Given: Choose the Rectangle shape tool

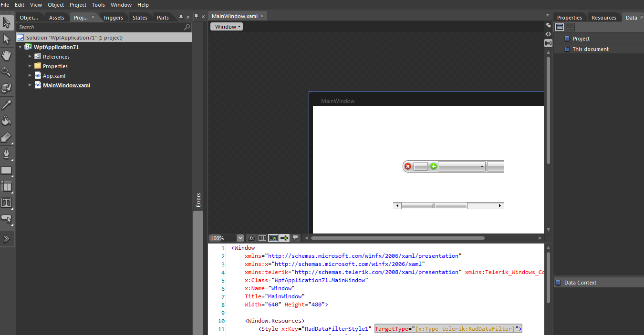Looking at the screenshot, I should pos(7,170).
